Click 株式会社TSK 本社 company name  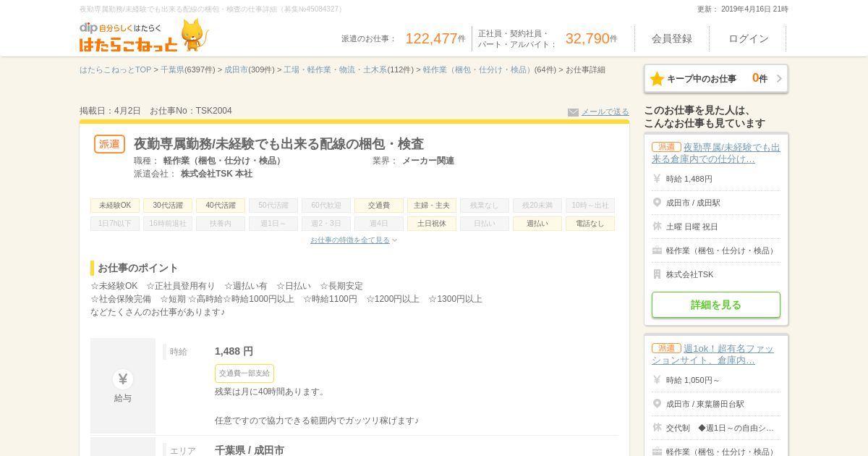pyautogui.click(x=216, y=174)
